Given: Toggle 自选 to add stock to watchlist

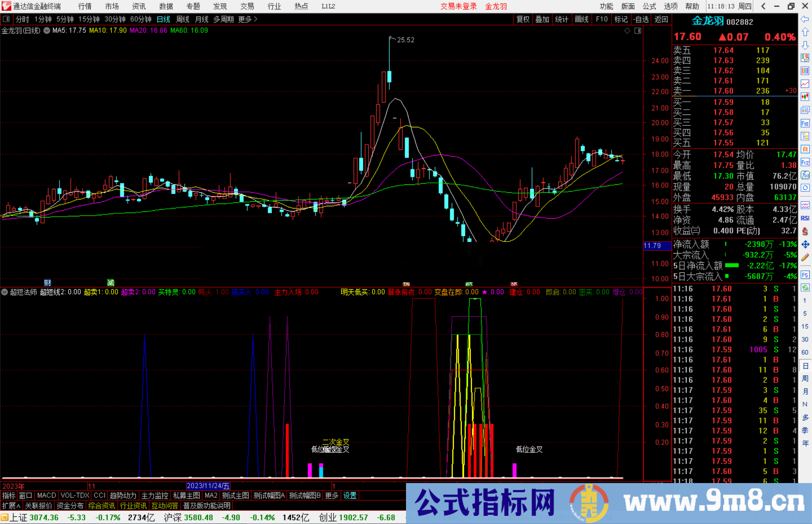Looking at the screenshot, I should point(641,19).
